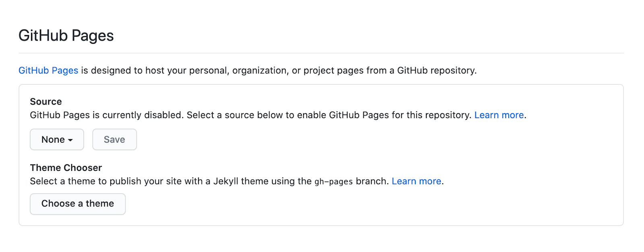Visit the GitHub Pages documentation link
Screen dimensions: 644x252
coord(48,70)
